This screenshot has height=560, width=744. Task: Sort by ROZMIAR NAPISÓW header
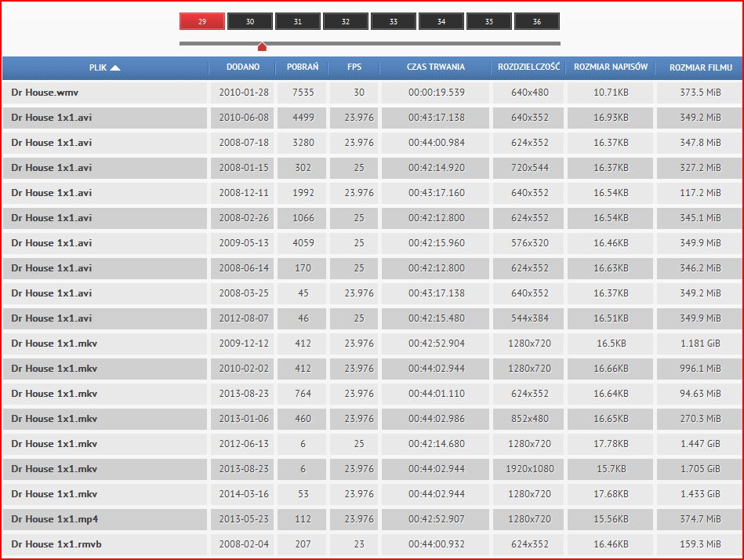click(611, 67)
